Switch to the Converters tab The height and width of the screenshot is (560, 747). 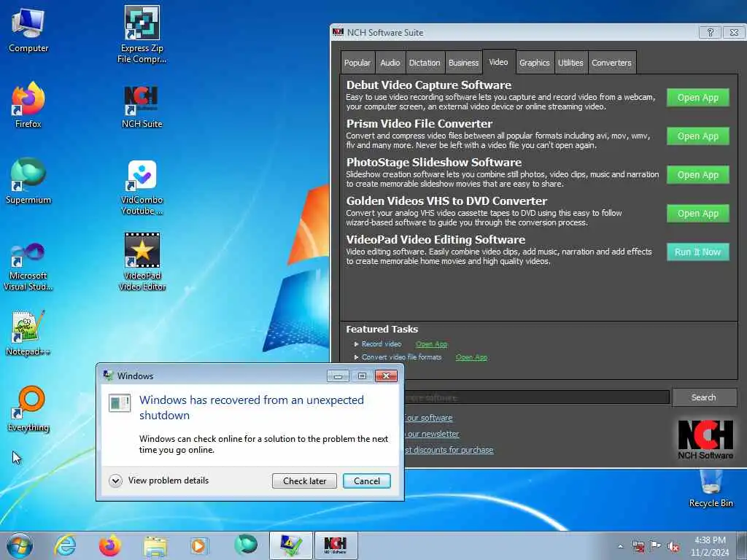tap(611, 63)
